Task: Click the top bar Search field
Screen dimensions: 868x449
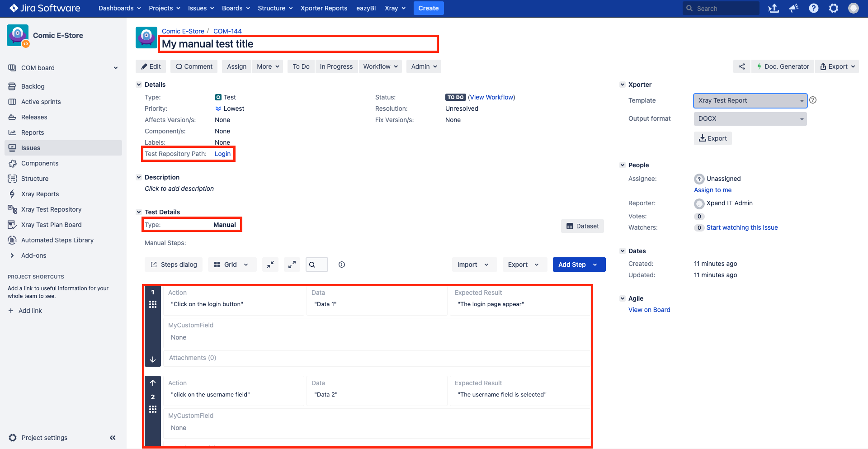Action: tap(721, 8)
